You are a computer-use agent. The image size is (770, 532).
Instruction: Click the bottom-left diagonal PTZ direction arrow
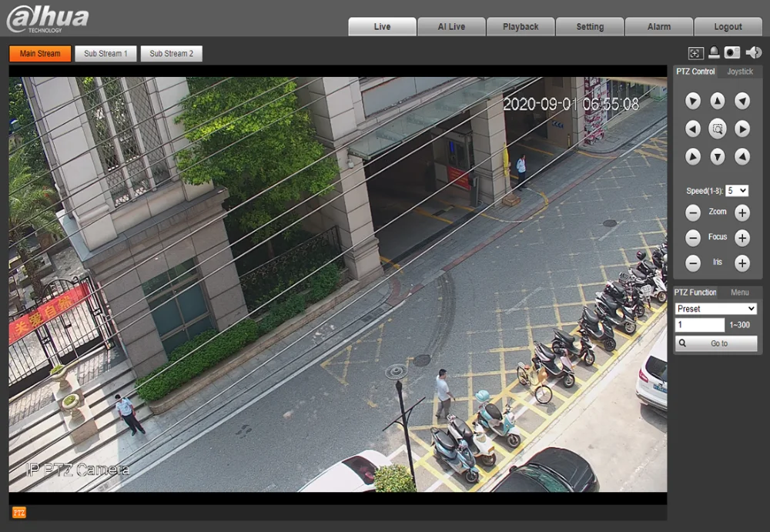pyautogui.click(x=693, y=157)
